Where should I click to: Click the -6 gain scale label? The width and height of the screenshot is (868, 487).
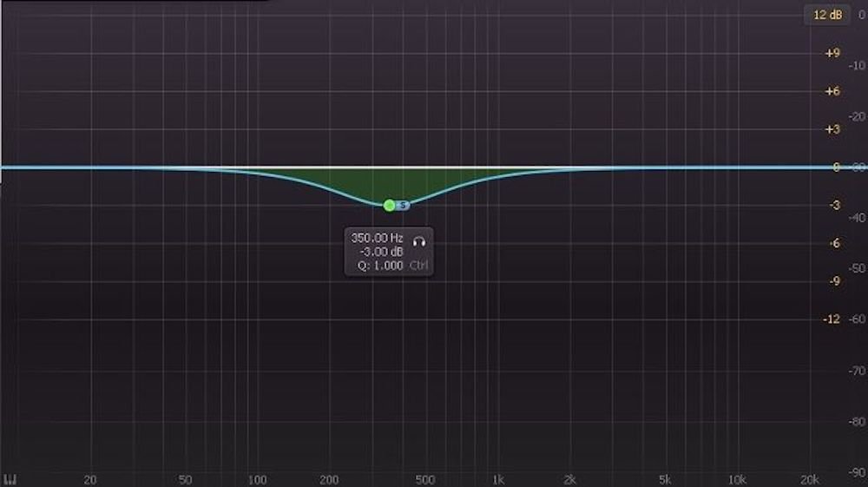pyautogui.click(x=832, y=243)
